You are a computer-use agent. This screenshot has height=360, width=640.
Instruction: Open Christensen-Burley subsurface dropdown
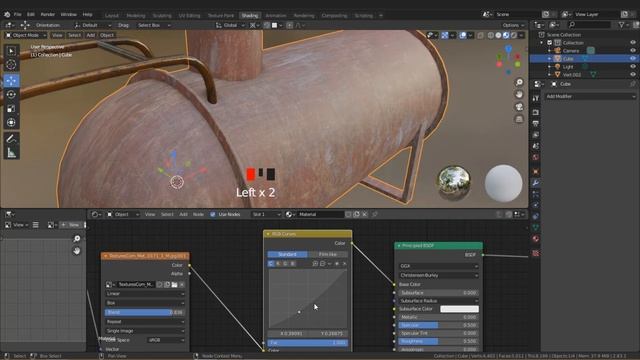(438, 276)
